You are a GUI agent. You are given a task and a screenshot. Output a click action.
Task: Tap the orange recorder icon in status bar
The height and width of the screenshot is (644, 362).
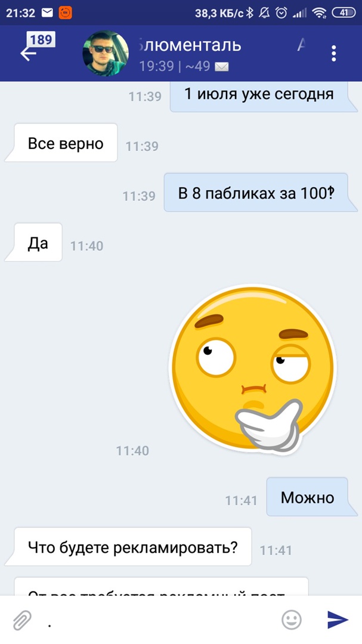(x=66, y=13)
